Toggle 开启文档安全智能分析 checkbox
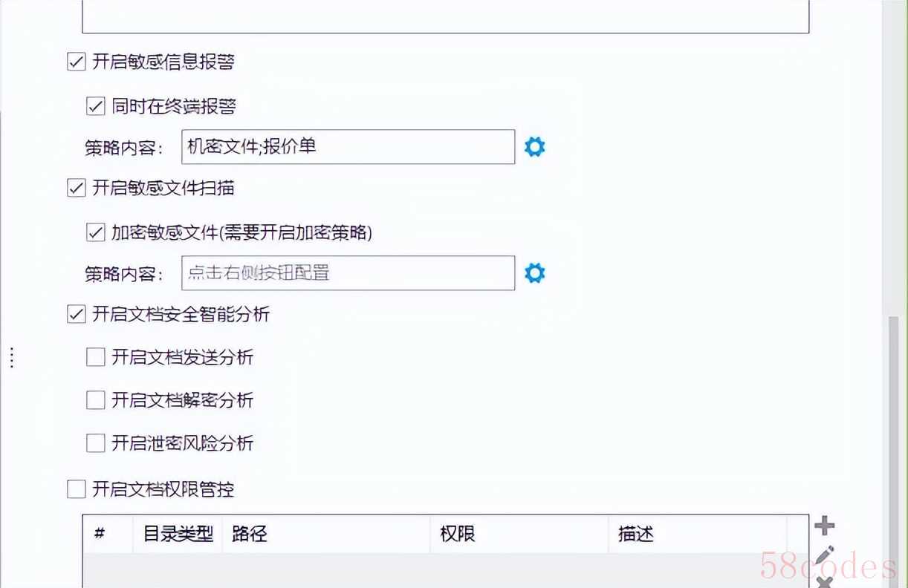Image resolution: width=908 pixels, height=588 pixels. [x=77, y=315]
